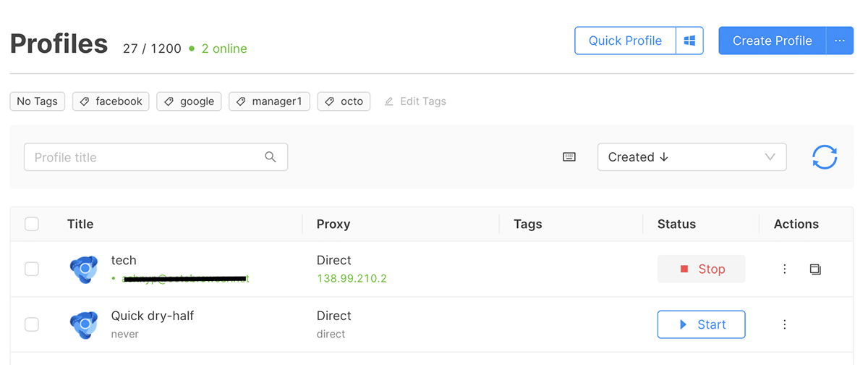Click the search magnifier icon

[271, 157]
